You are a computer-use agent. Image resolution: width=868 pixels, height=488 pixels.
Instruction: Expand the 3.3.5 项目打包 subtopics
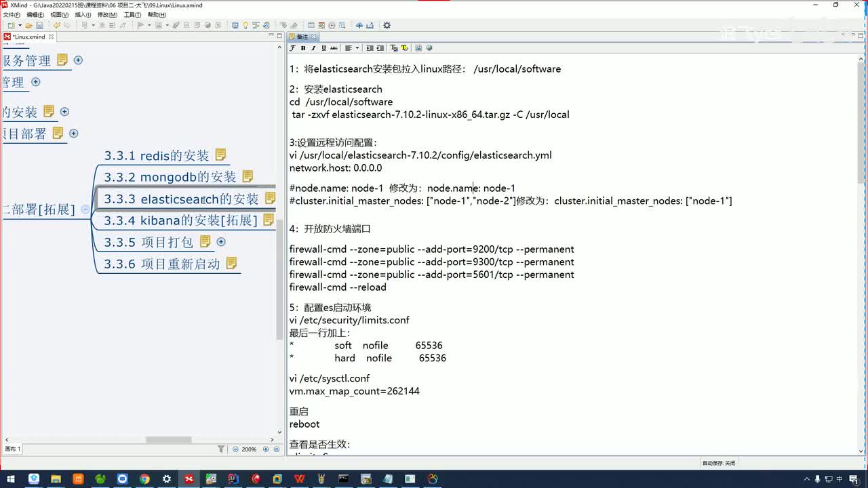point(220,242)
